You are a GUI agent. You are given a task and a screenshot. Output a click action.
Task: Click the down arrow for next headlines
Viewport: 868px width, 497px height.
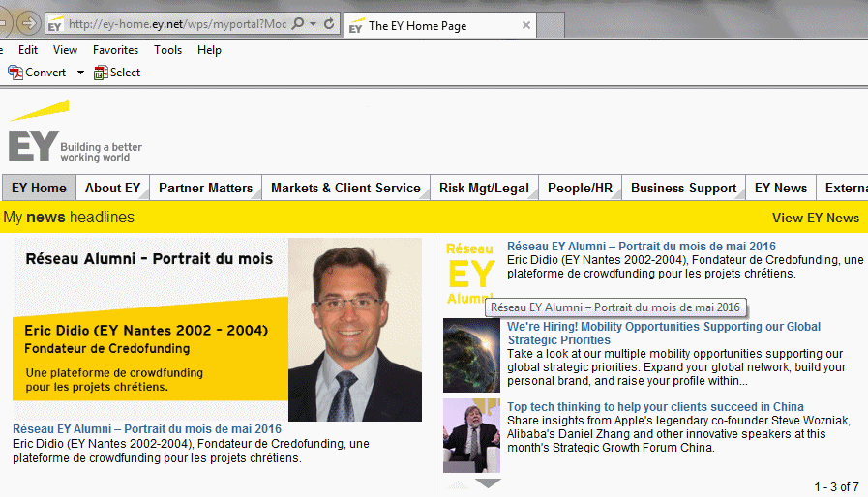coord(488,483)
